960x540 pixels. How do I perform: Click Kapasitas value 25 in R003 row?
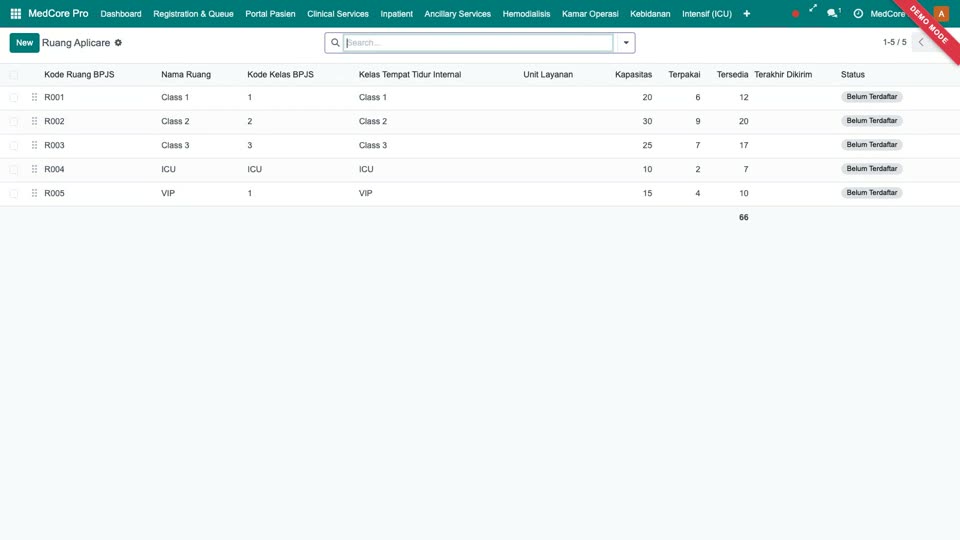point(647,145)
